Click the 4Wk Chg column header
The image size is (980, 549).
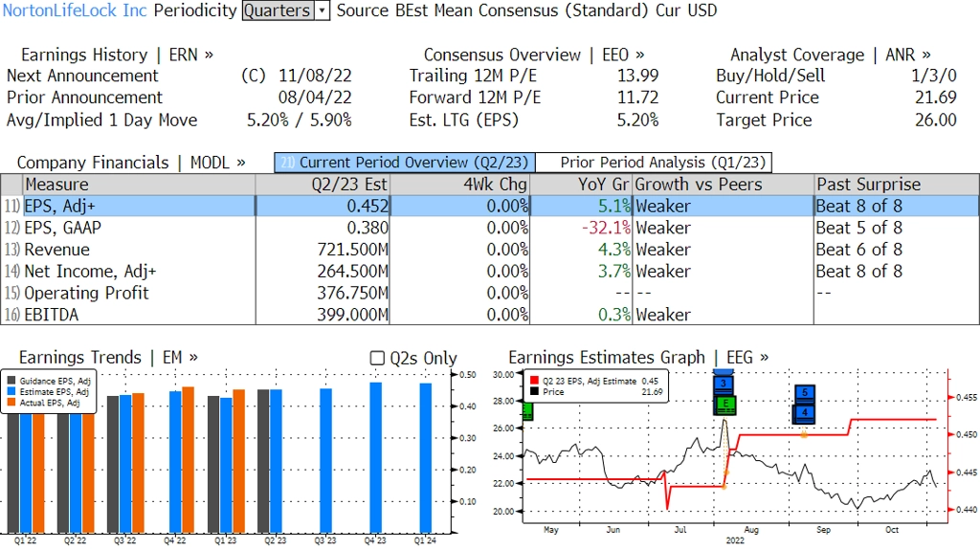459,185
